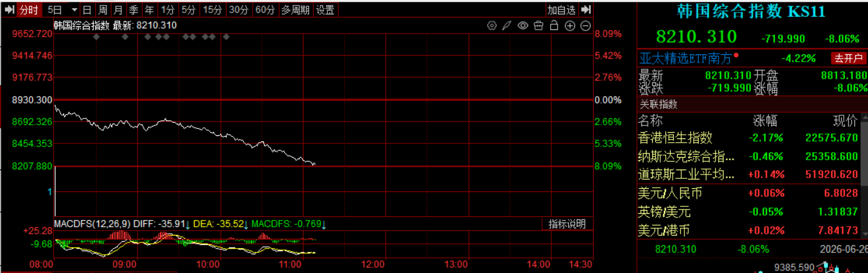This screenshot has width=868, height=273.
Task: Switch to 月 monthly chart
Action: point(118,9)
